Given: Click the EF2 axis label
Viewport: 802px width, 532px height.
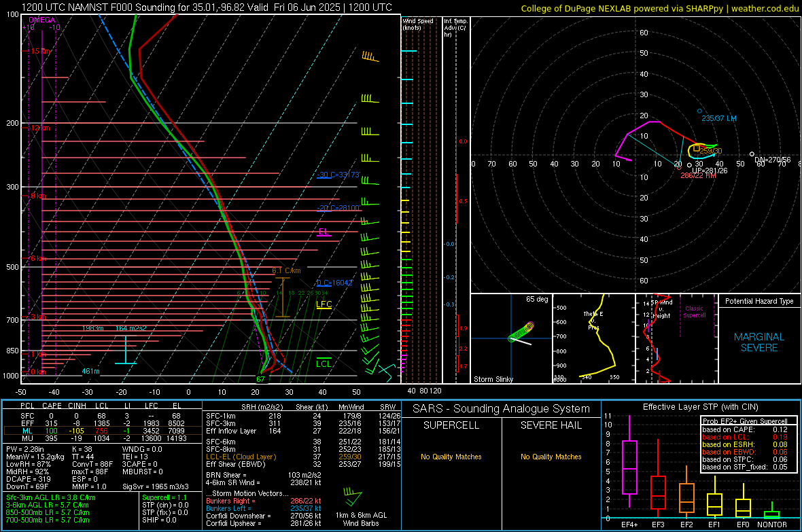Looking at the screenshot, I should pyautogui.click(x=686, y=525).
